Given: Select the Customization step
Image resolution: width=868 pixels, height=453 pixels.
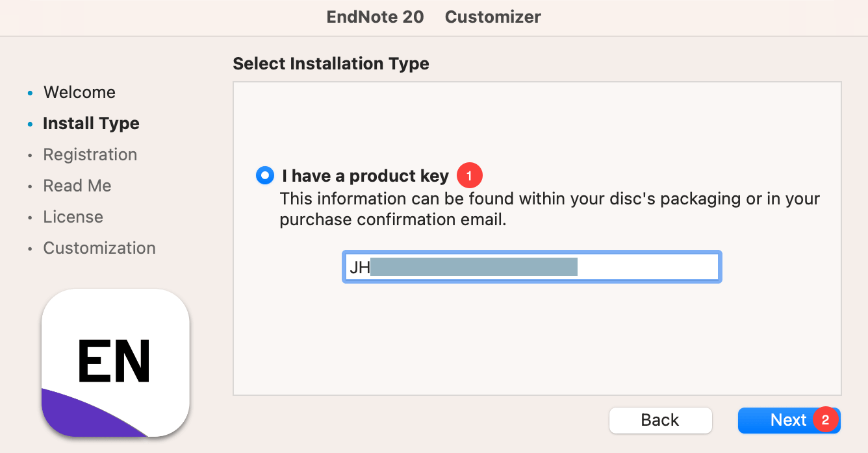Looking at the screenshot, I should [x=99, y=248].
